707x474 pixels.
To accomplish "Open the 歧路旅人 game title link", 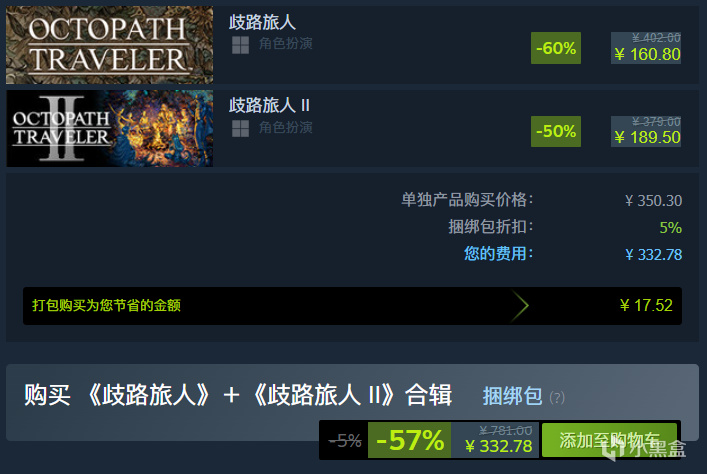I will 262,22.
